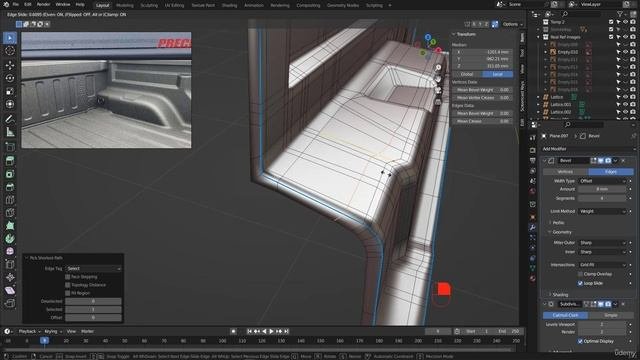Activate the Inset Faces tool
Viewport: 640px width, 360px height.
(10, 174)
